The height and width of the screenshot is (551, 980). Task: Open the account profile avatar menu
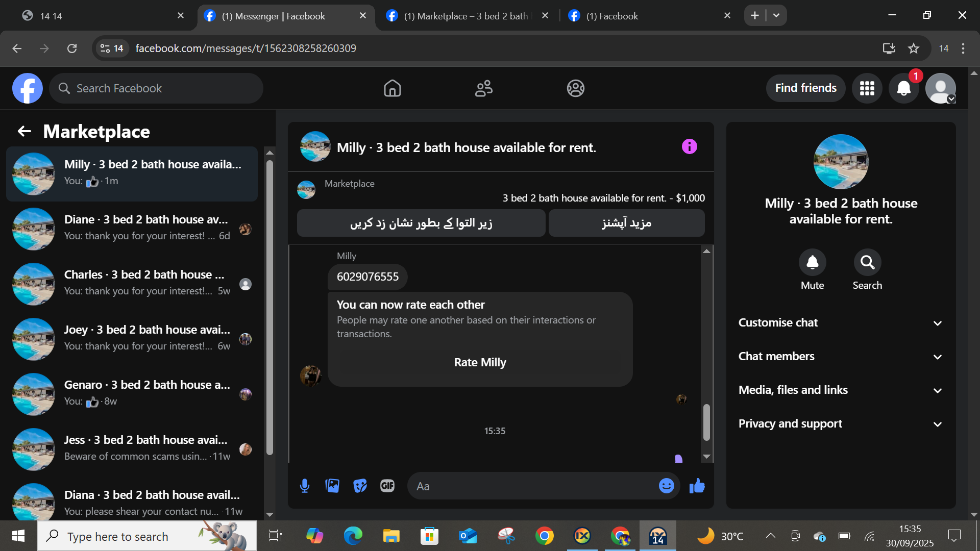pyautogui.click(x=941, y=88)
